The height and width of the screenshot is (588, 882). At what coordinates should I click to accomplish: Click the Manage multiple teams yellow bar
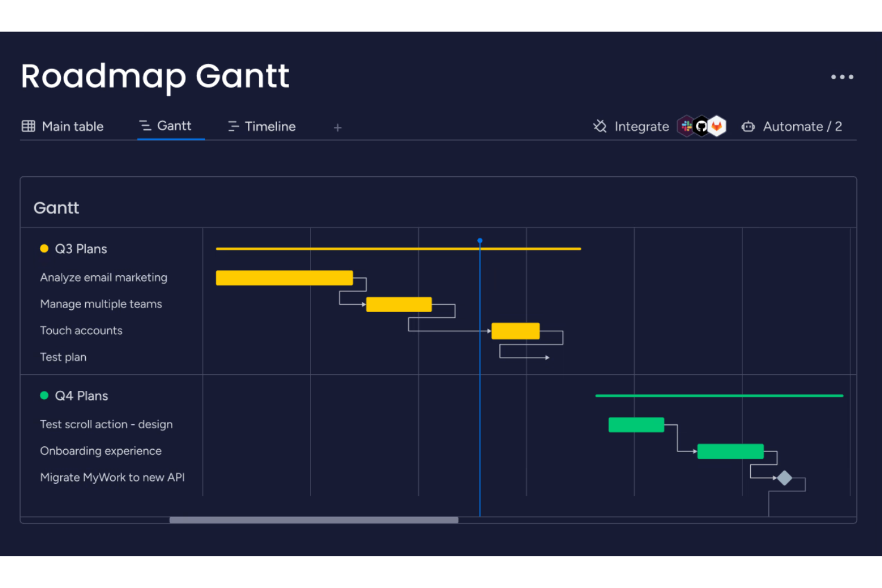tap(399, 304)
